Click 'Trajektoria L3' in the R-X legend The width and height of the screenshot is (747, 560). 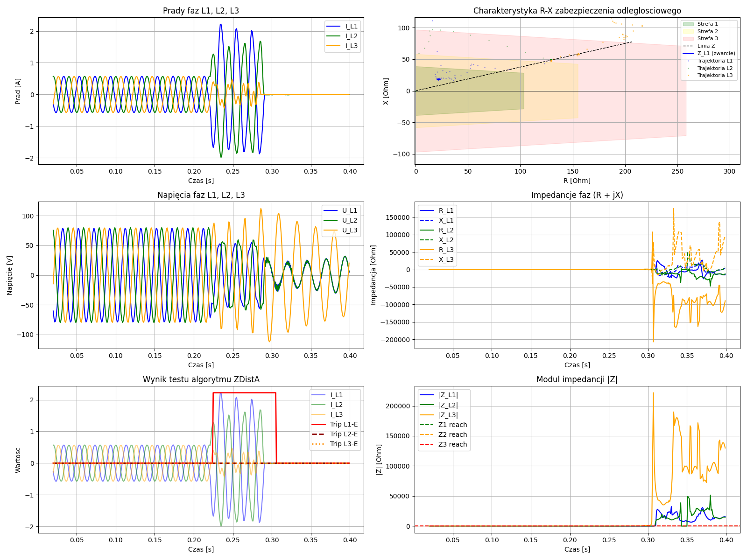coord(715,75)
